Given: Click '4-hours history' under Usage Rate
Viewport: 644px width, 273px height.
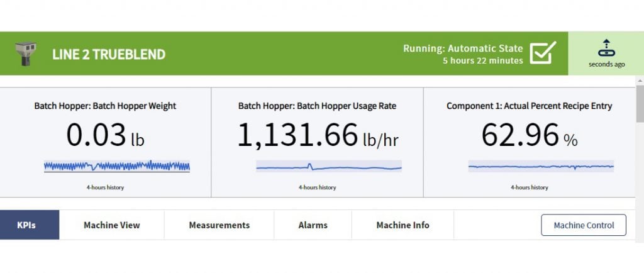Looking at the screenshot, I should pyautogui.click(x=317, y=187).
